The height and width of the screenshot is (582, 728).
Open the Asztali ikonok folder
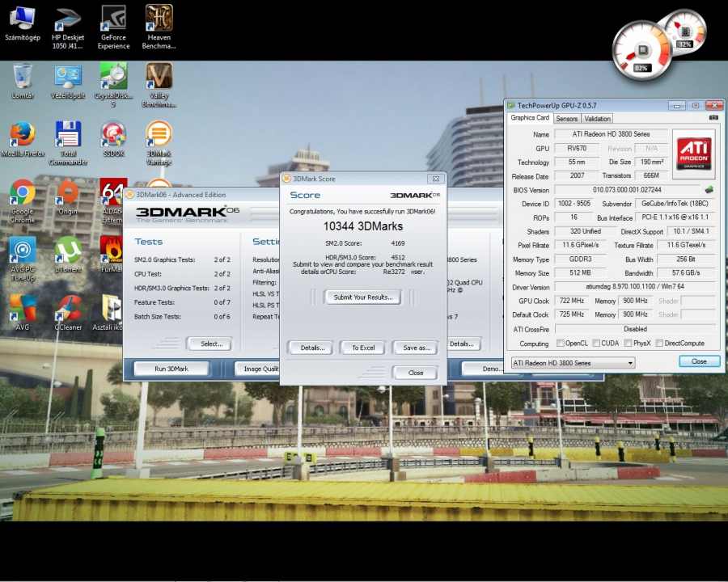pos(108,312)
